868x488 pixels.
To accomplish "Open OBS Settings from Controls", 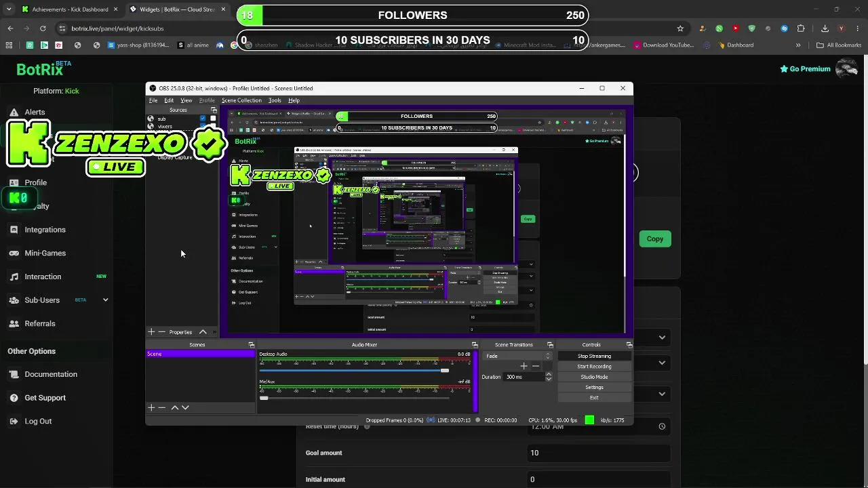I will (594, 387).
